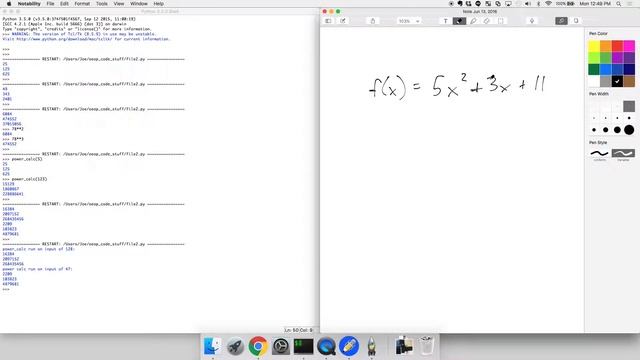The image size is (640, 360).
Task: Click the new note compose icon
Action: click(343, 21)
